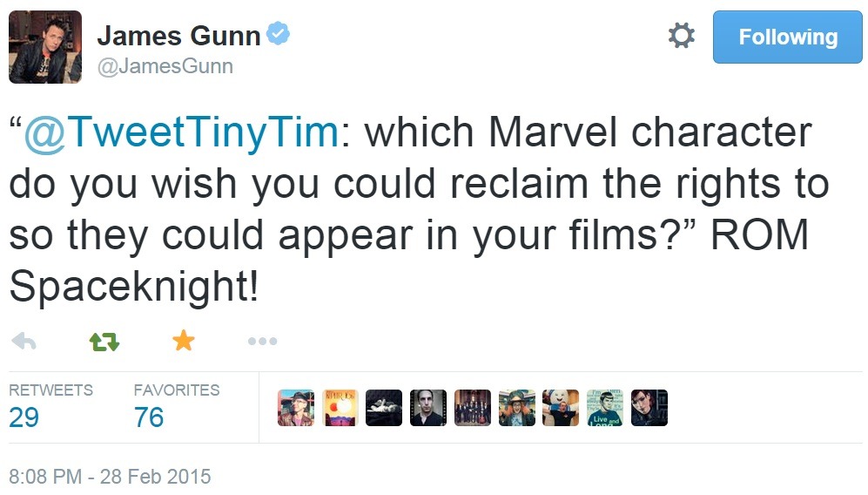
Task: Click the marshmallow man avatar
Action: click(561, 408)
